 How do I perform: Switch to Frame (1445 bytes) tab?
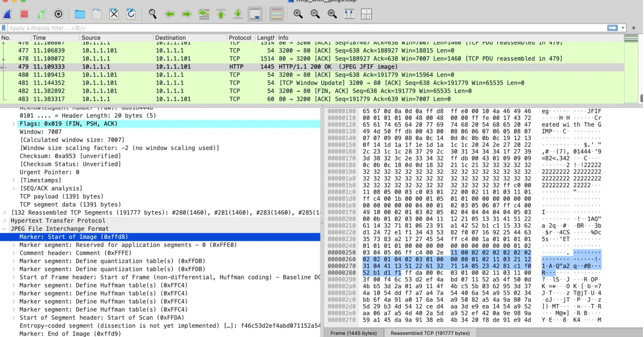[x=354, y=333]
